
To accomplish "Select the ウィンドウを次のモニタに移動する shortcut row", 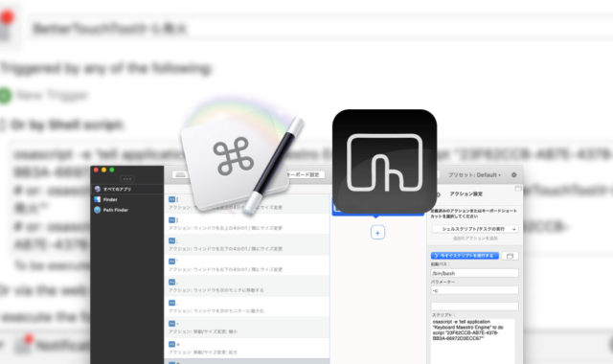I will pyautogui.click(x=247, y=285).
